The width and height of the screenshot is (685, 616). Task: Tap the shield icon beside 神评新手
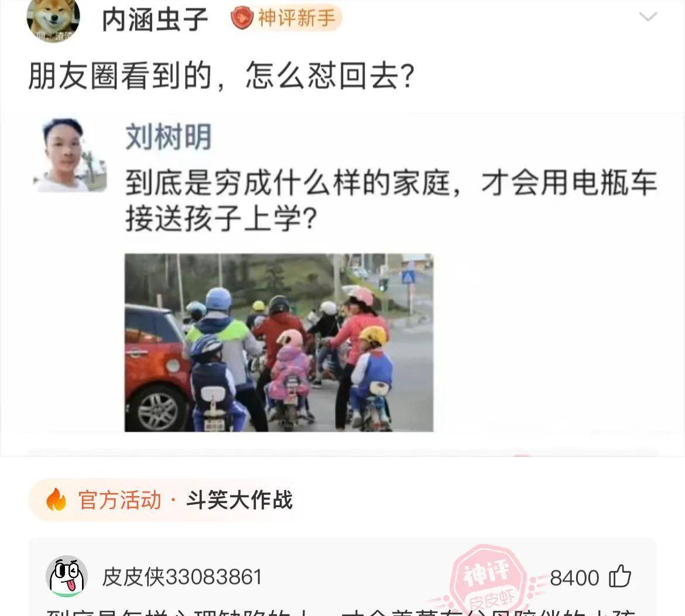click(x=242, y=18)
